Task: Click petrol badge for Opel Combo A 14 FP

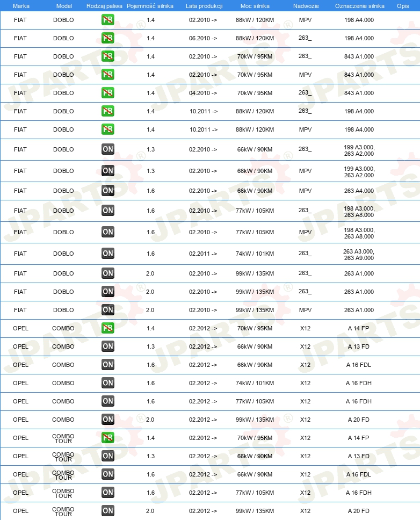Action: [108, 328]
